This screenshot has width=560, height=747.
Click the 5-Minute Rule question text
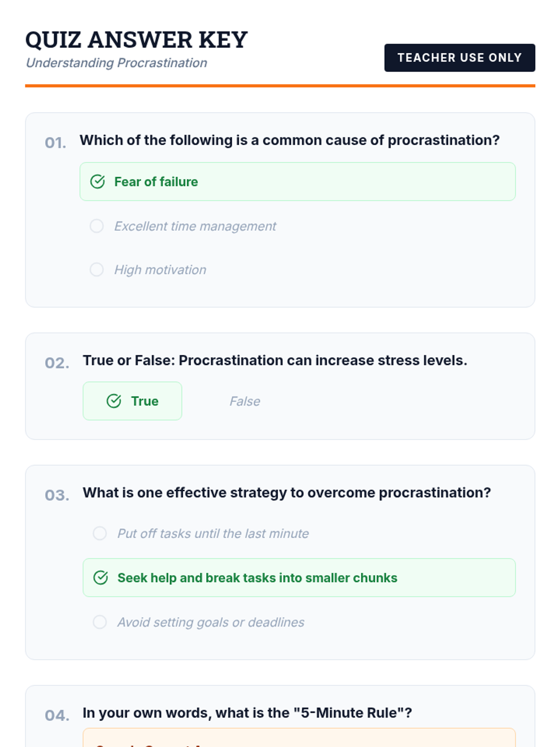[x=247, y=713]
